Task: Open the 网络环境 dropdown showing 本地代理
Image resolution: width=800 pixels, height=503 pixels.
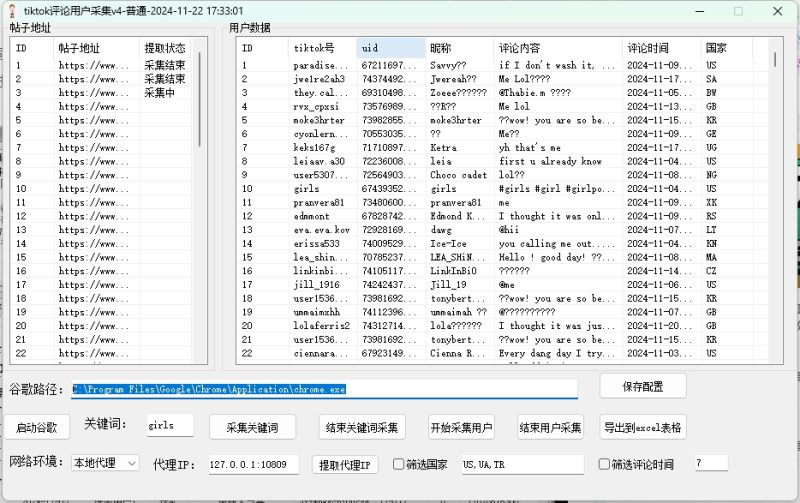Action: click(x=105, y=463)
